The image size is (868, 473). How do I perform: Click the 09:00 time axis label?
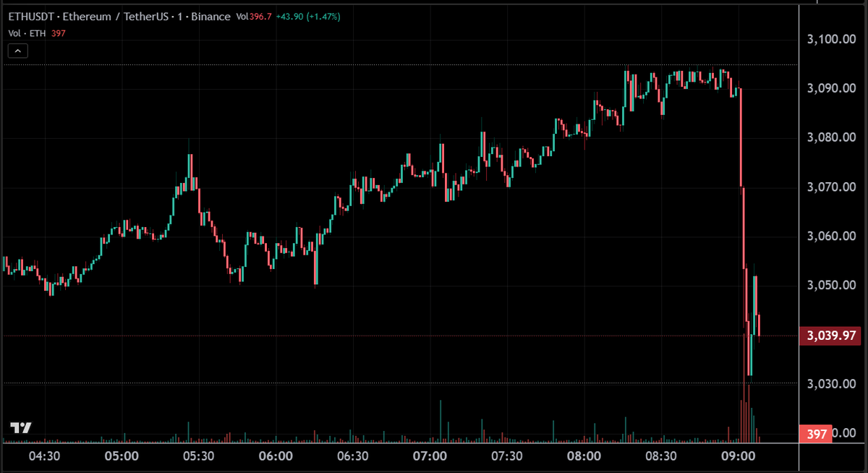pyautogui.click(x=739, y=456)
